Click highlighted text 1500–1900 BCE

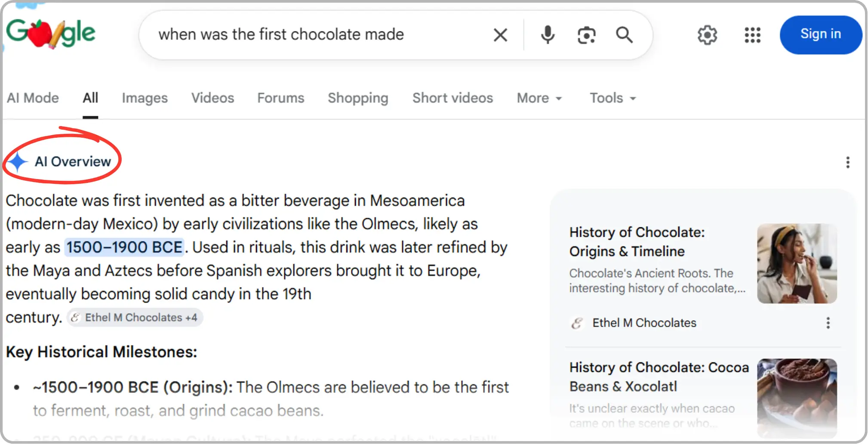[124, 247]
